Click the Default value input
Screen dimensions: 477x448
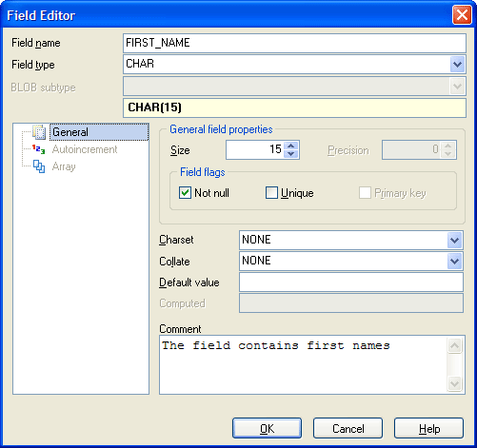351,282
